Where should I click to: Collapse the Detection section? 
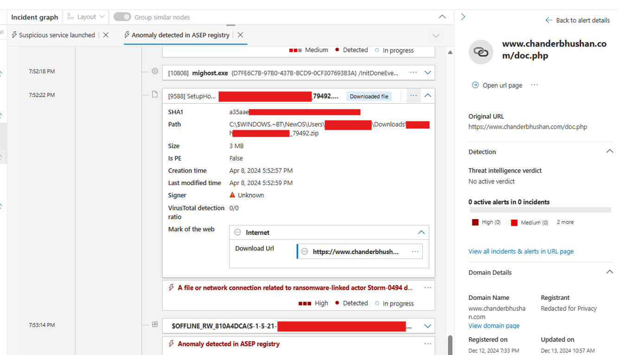click(609, 152)
